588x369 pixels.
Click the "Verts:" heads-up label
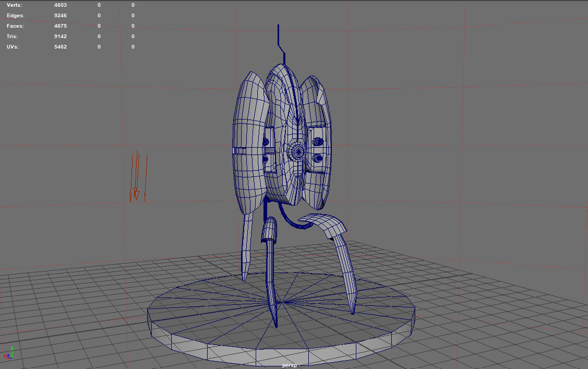point(14,5)
